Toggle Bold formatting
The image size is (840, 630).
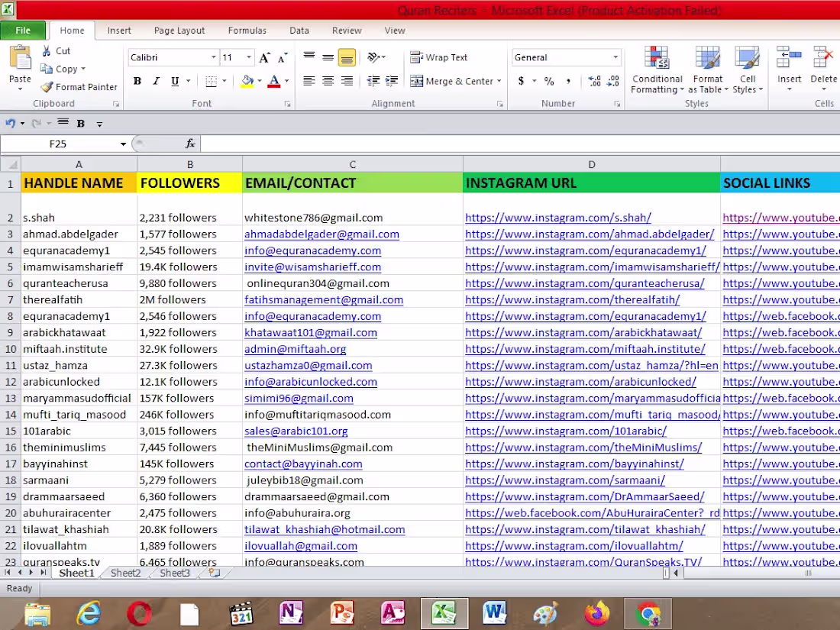(137, 81)
